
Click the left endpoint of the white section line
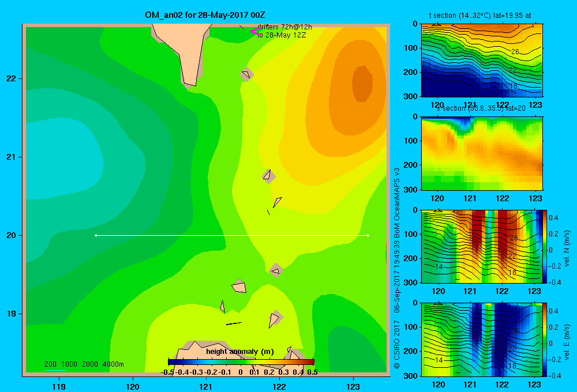pyautogui.click(x=96, y=235)
